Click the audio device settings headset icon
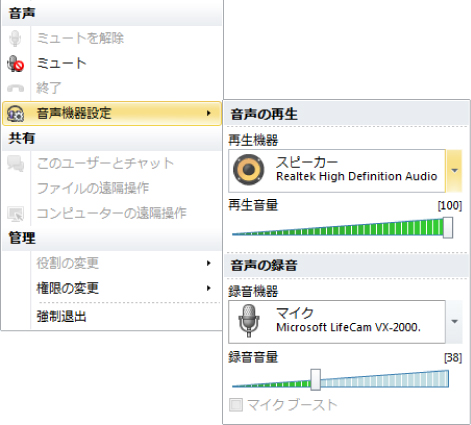The height and width of the screenshot is (425, 471). (15, 113)
